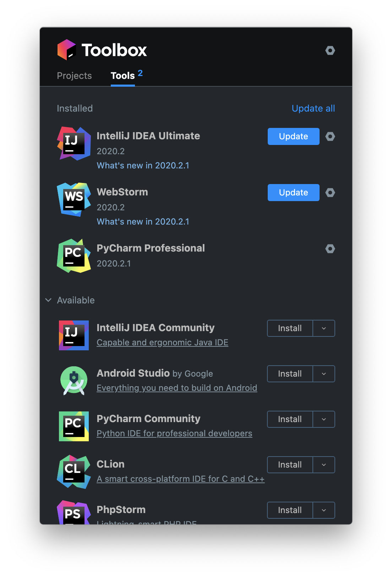
Task: Click the PyCharm Professional name
Action: pos(151,248)
